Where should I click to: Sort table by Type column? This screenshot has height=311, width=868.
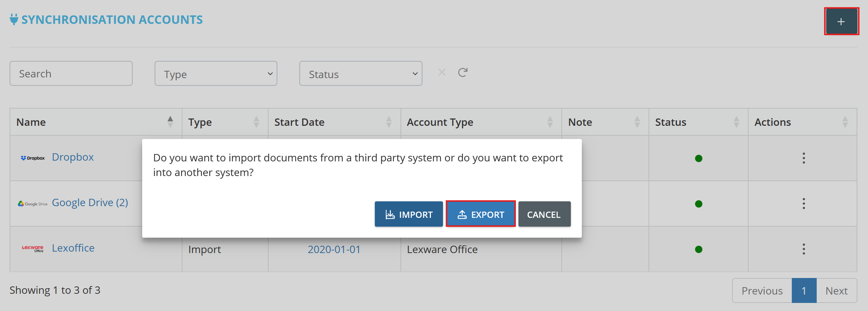pyautogui.click(x=225, y=122)
